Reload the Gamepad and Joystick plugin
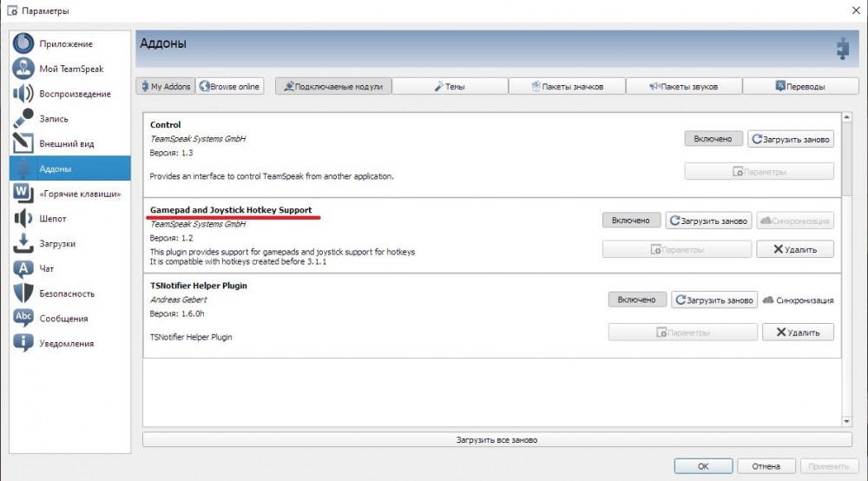The height and width of the screenshot is (481, 868). pos(708,221)
